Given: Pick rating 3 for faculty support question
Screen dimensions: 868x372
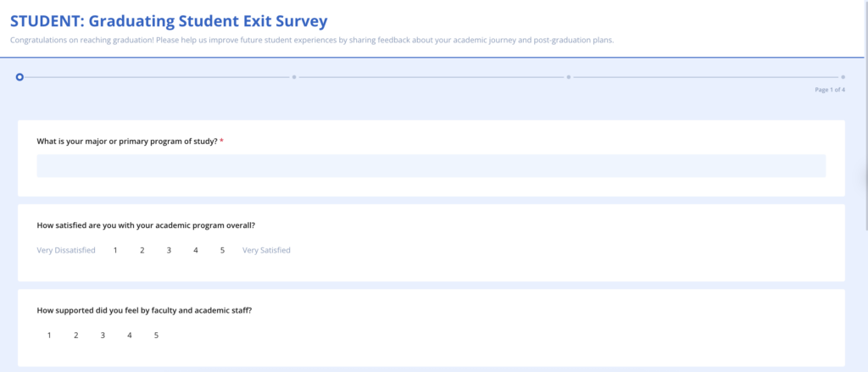Looking at the screenshot, I should tap(103, 335).
